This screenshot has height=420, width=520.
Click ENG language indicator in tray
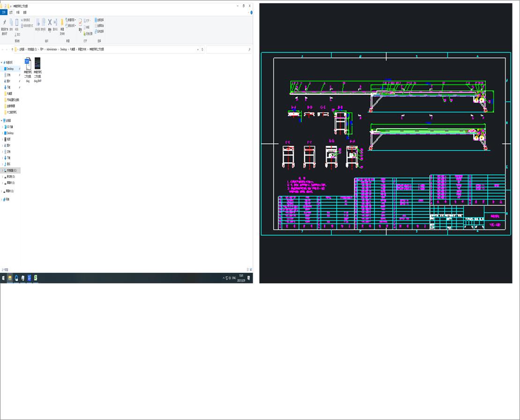(234, 278)
